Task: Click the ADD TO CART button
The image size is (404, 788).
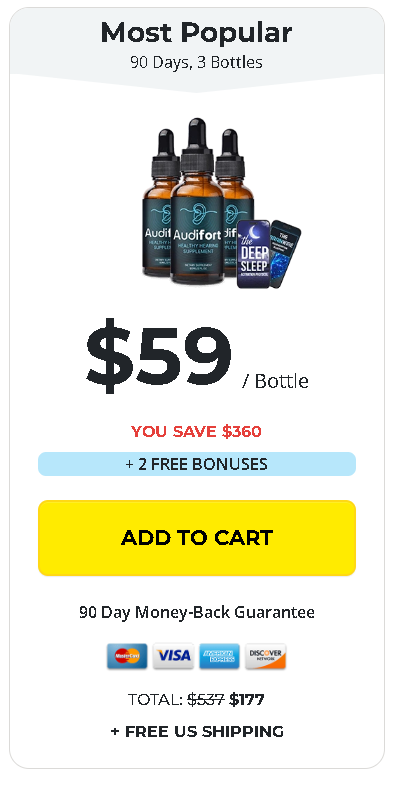Action: tap(197, 538)
